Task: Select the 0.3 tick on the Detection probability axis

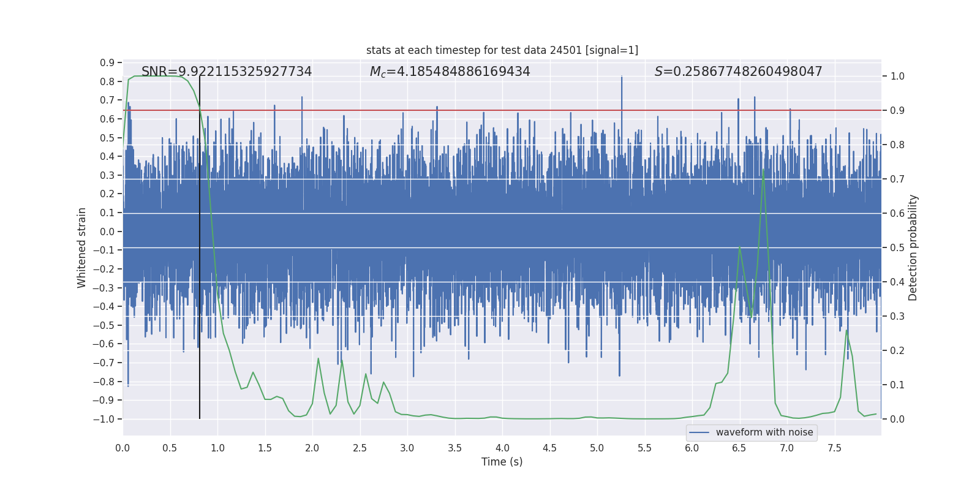Action: tap(897, 316)
